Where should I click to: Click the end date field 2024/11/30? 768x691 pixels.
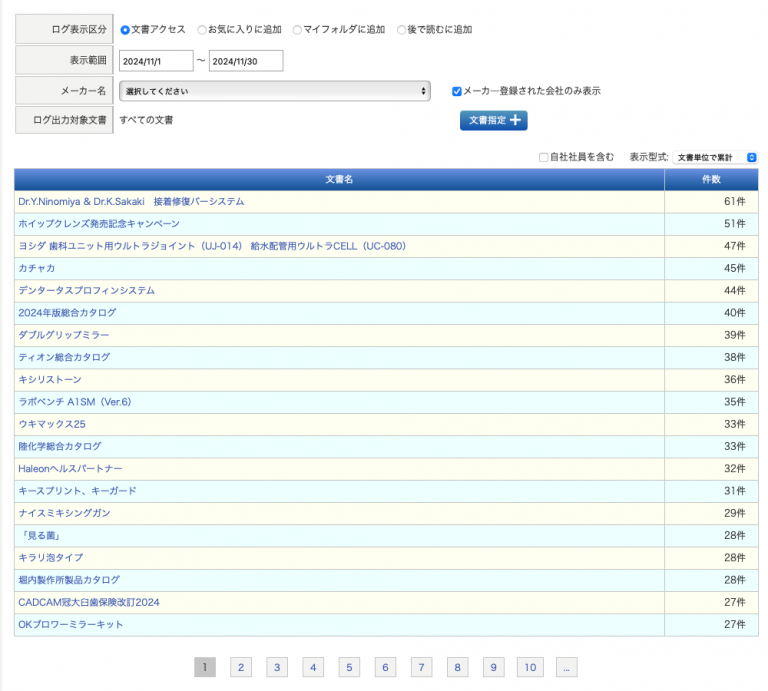246,61
